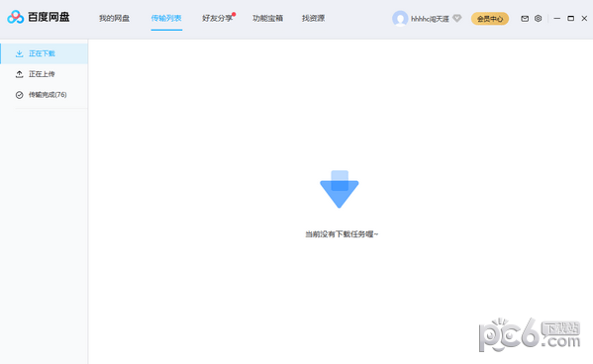Click the Baidu Netdisk logo

tap(39, 17)
